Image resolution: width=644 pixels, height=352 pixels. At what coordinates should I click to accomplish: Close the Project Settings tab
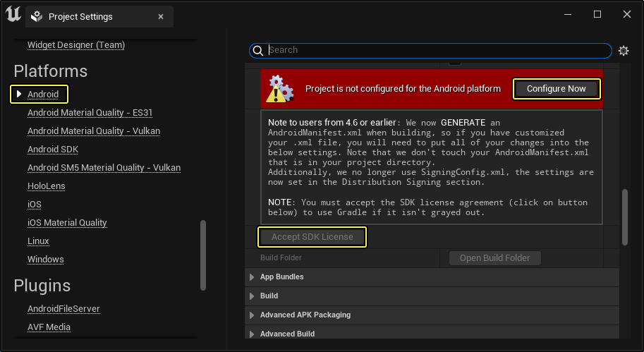point(161,16)
